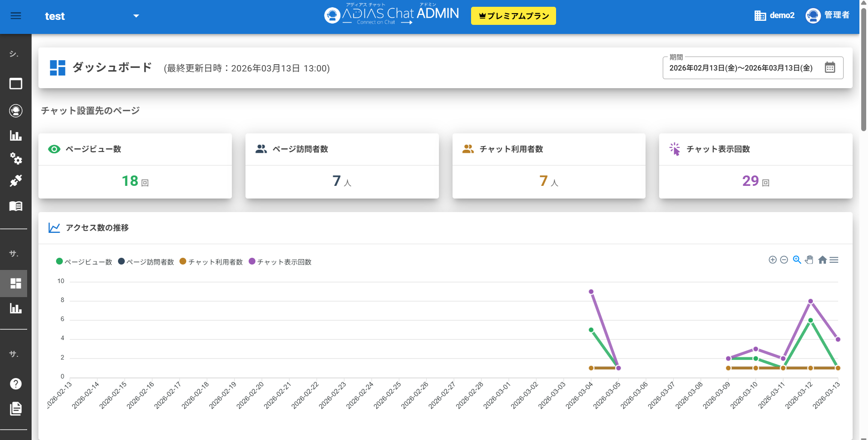Open the chat operator icon in sidebar
The image size is (868, 440).
click(x=16, y=111)
